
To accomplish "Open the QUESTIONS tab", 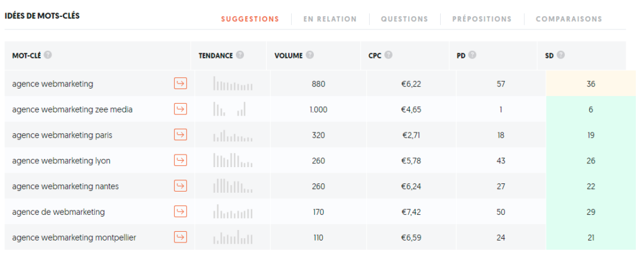I will (404, 19).
